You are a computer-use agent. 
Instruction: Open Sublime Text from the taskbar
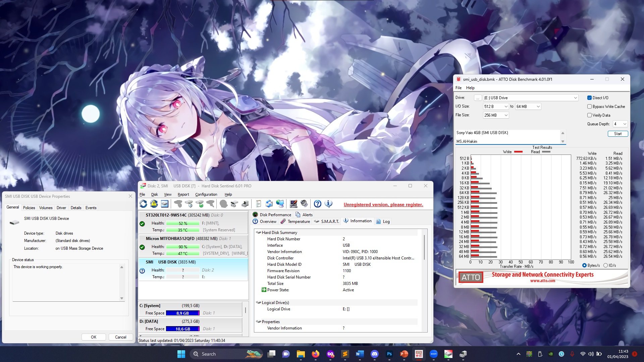(345, 354)
